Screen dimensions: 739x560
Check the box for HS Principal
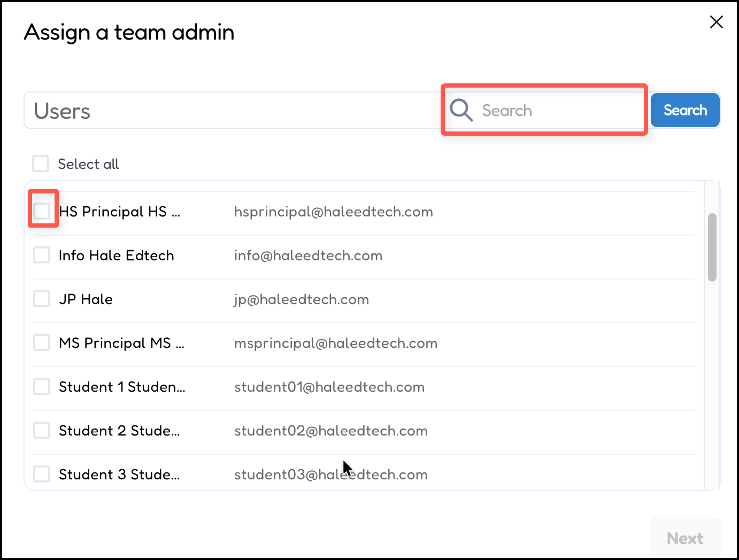point(42,211)
